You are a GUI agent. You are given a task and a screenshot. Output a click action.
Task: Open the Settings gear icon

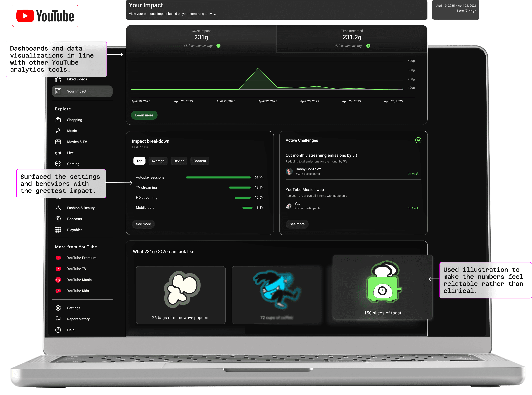coord(58,308)
